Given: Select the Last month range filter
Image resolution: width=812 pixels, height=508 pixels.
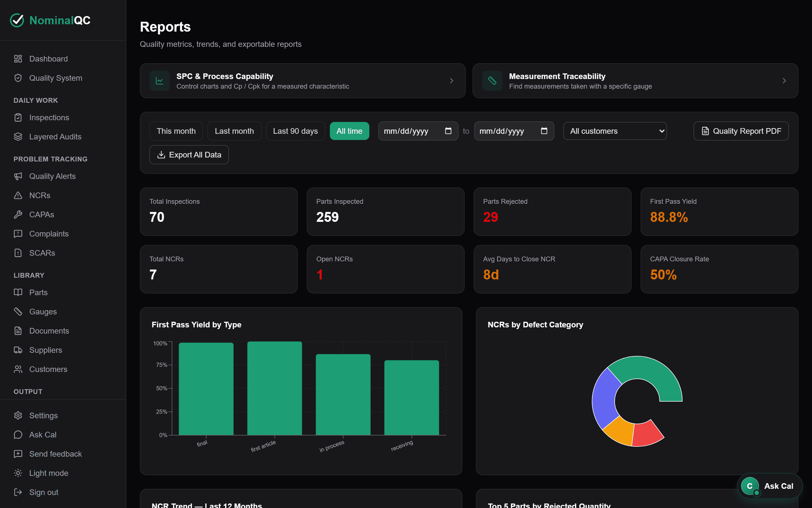Looking at the screenshot, I should [x=234, y=131].
